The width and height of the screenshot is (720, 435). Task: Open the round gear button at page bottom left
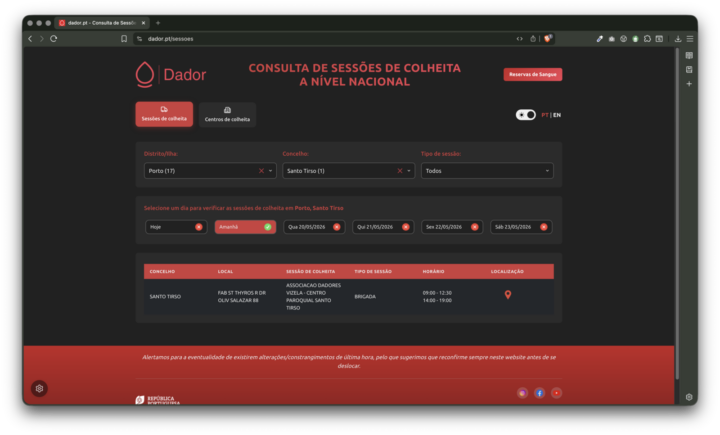pos(39,389)
